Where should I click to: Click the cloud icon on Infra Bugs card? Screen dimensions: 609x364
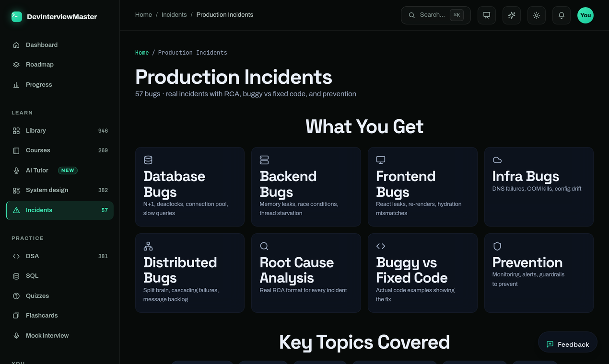coord(497,160)
